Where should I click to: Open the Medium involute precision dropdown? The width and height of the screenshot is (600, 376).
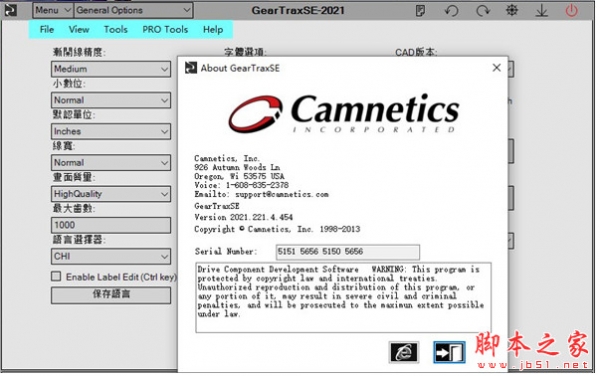[111, 69]
